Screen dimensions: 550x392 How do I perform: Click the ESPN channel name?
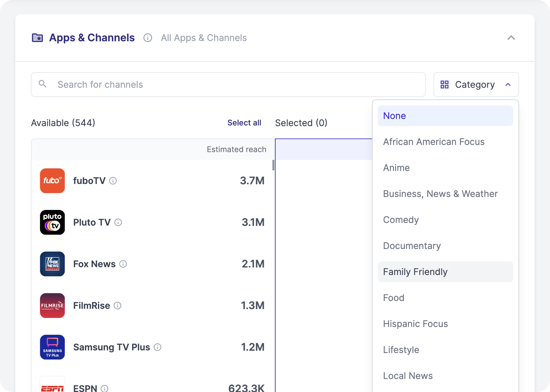(x=85, y=388)
